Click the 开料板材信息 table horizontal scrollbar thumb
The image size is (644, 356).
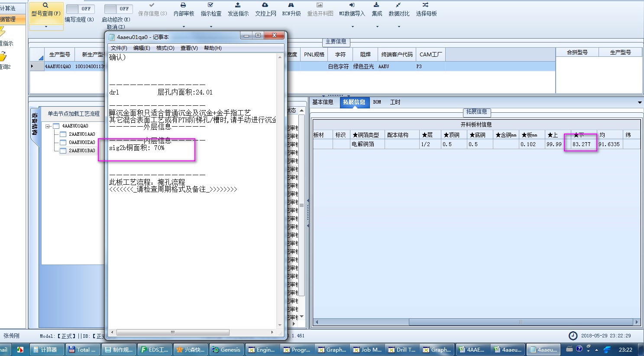pyautogui.click(x=521, y=322)
